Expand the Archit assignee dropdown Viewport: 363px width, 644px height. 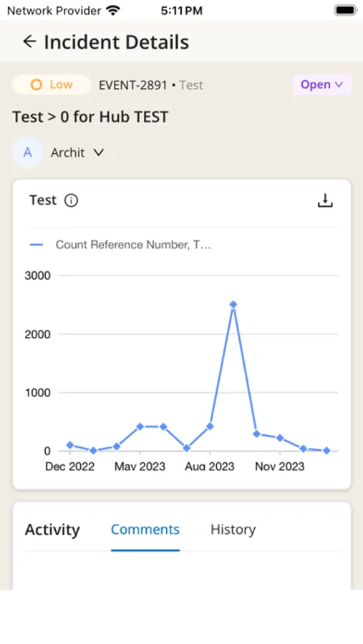point(77,152)
